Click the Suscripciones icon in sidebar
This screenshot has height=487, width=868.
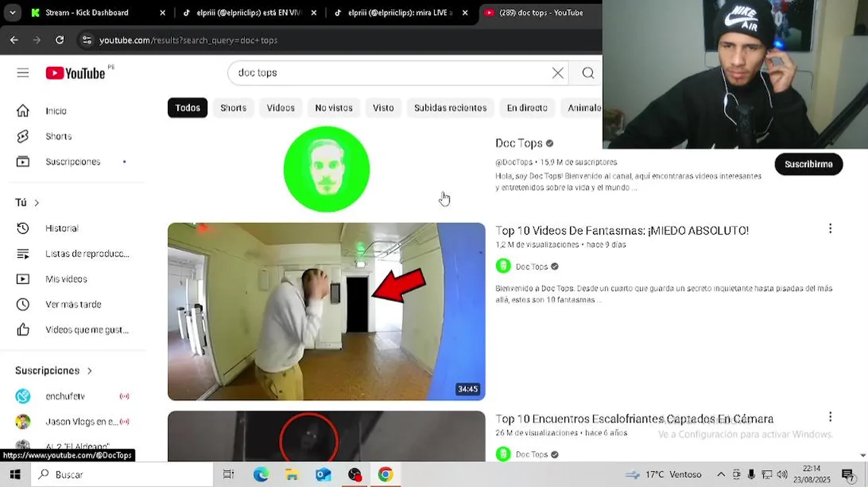[23, 162]
